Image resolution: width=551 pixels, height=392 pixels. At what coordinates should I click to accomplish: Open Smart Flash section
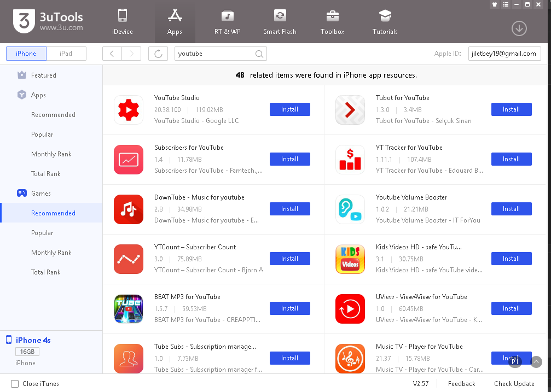(280, 22)
